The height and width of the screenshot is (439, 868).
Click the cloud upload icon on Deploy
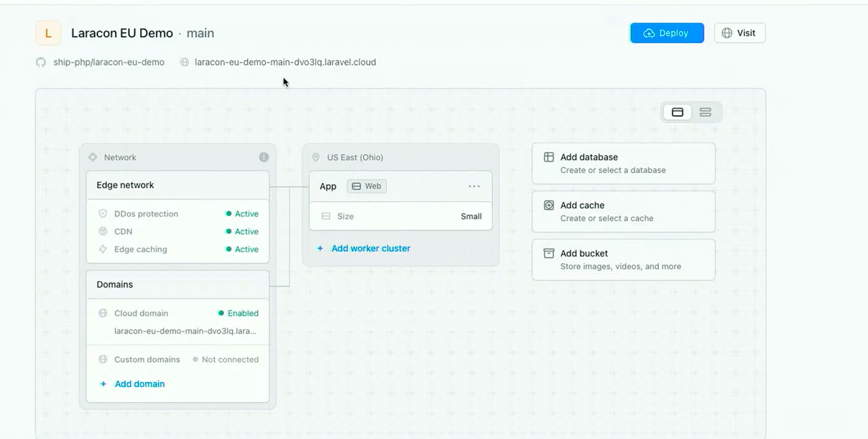coord(649,33)
